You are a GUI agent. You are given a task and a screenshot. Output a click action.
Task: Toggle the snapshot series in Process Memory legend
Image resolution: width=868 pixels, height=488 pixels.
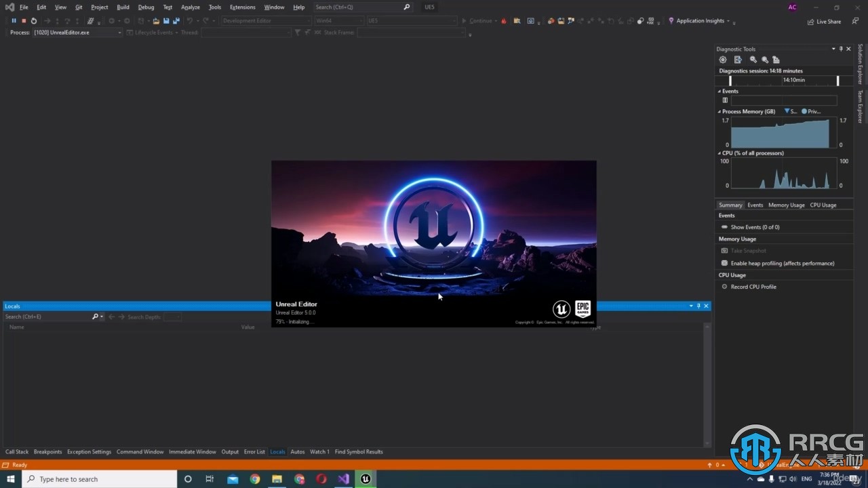pyautogui.click(x=791, y=111)
